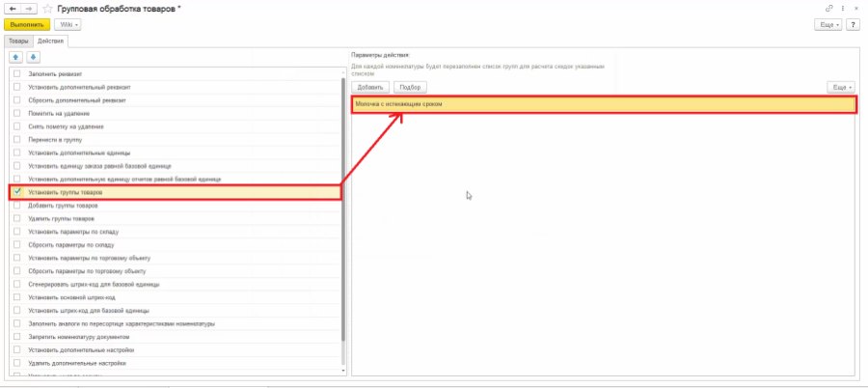Tick Удалить дополнительные настройки checkbox
868x388 pixels.
(17, 364)
